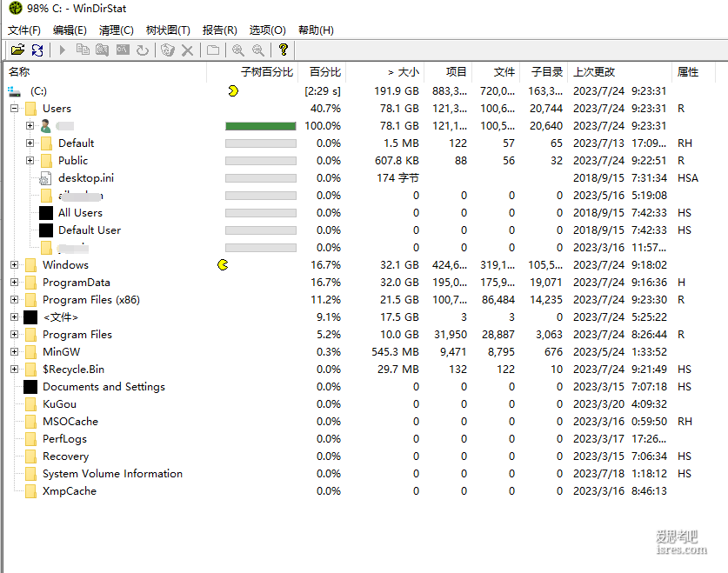The height and width of the screenshot is (573, 728).
Task: Click the green 100.0% subtree bar
Action: 260,126
